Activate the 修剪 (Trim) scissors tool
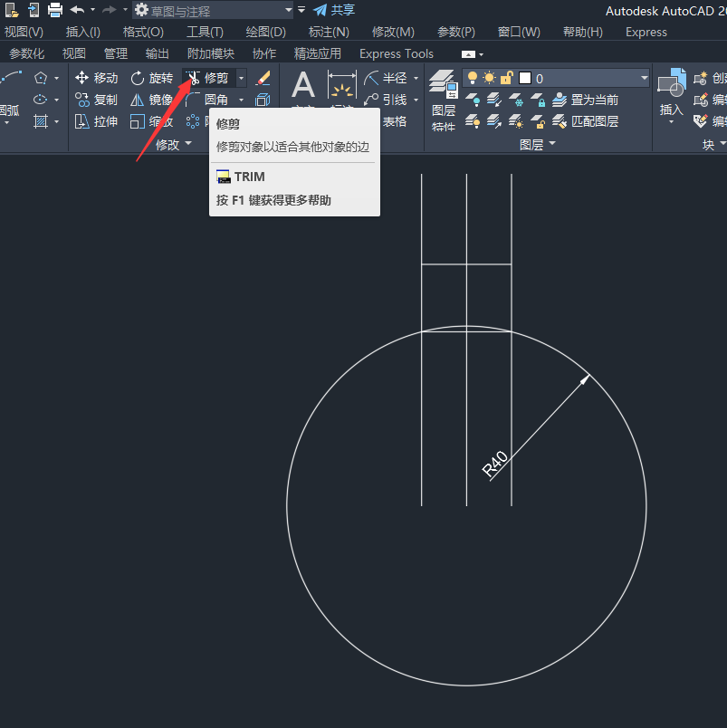 (209, 78)
